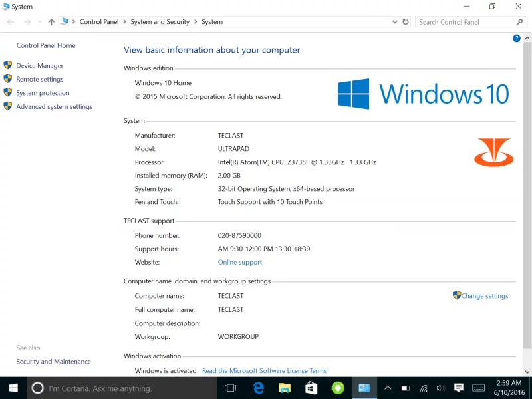Click the back navigation arrow

pos(11,22)
